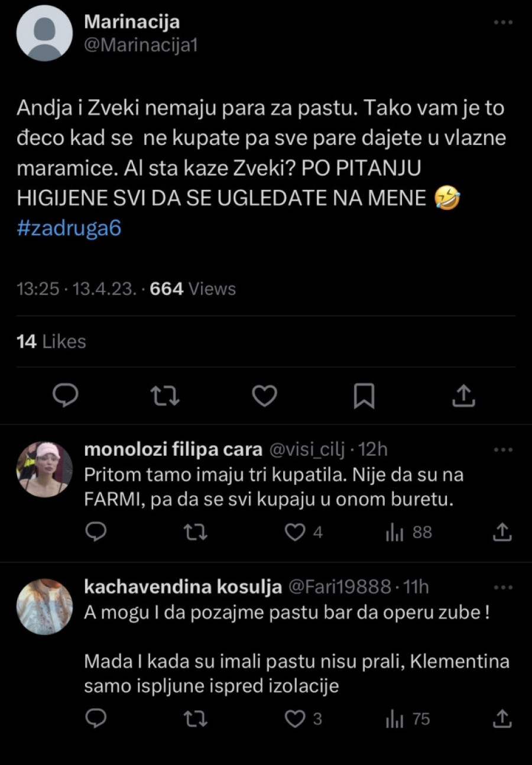The height and width of the screenshot is (765, 532).
Task: Open more options on monolozi filipa cara reply
Action: (502, 450)
